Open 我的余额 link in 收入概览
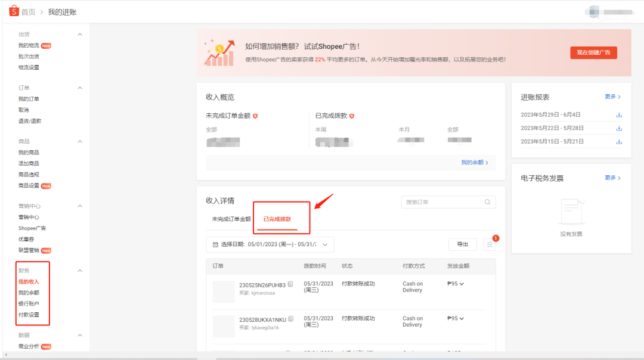Screen dimensions: 644x360 click(x=474, y=162)
